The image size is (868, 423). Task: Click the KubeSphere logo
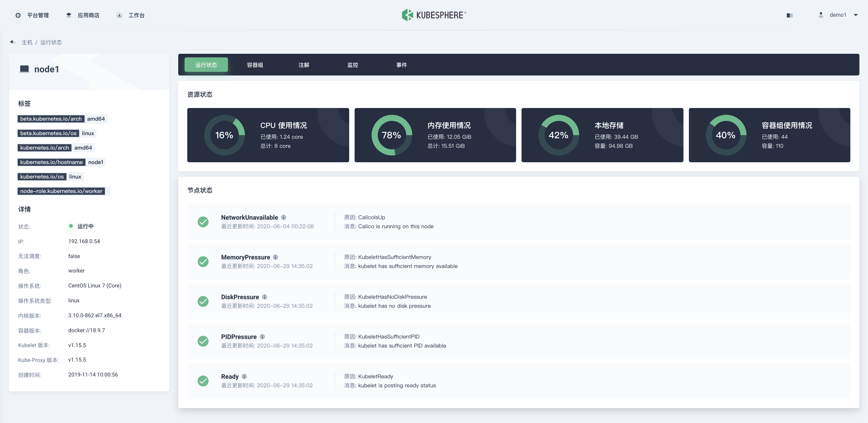point(434,15)
